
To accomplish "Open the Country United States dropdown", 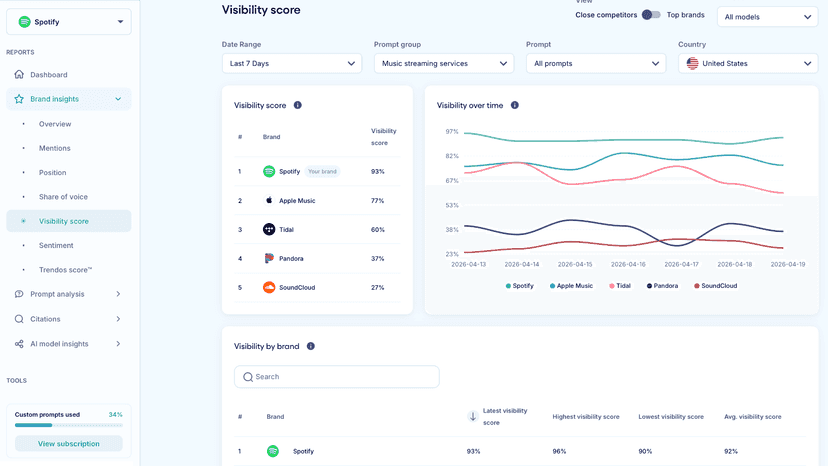I will click(x=748, y=63).
